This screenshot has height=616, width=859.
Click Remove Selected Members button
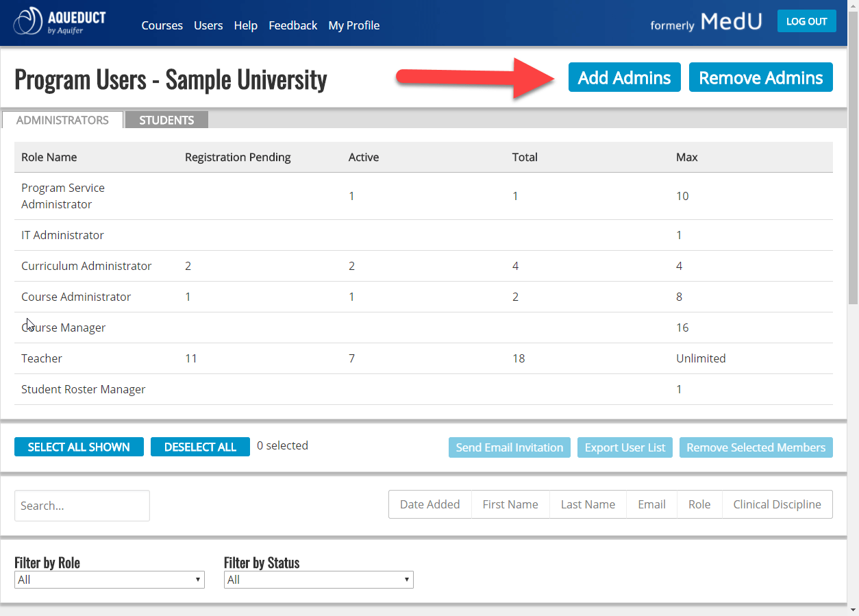[756, 447]
